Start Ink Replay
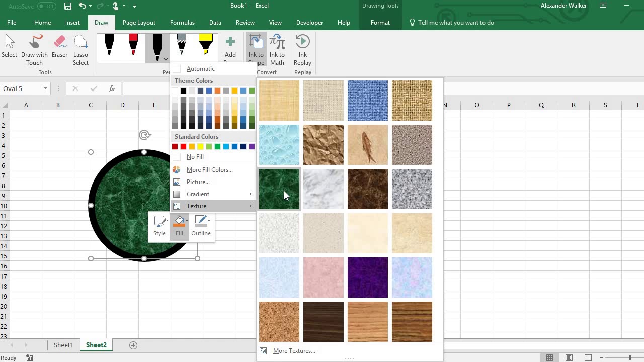Image resolution: width=644 pixels, height=362 pixels. 302,50
